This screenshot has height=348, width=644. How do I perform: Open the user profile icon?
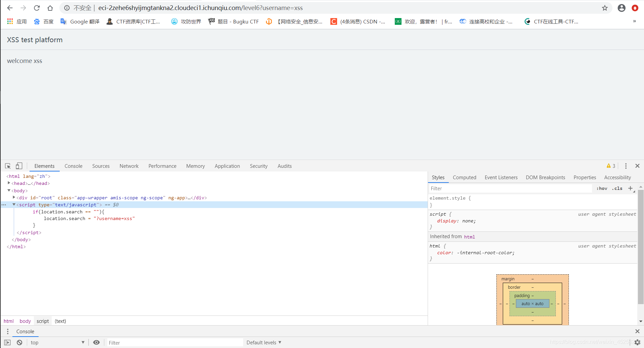[x=622, y=8]
